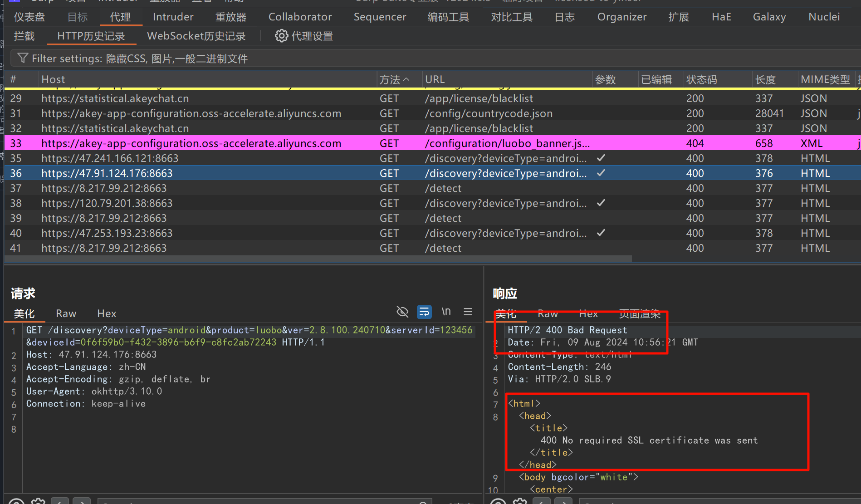
Task: Open the Nuclei extension tab
Action: point(824,17)
